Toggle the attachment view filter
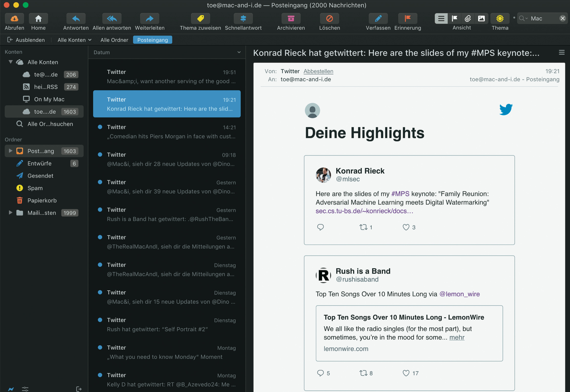 pos(468,18)
